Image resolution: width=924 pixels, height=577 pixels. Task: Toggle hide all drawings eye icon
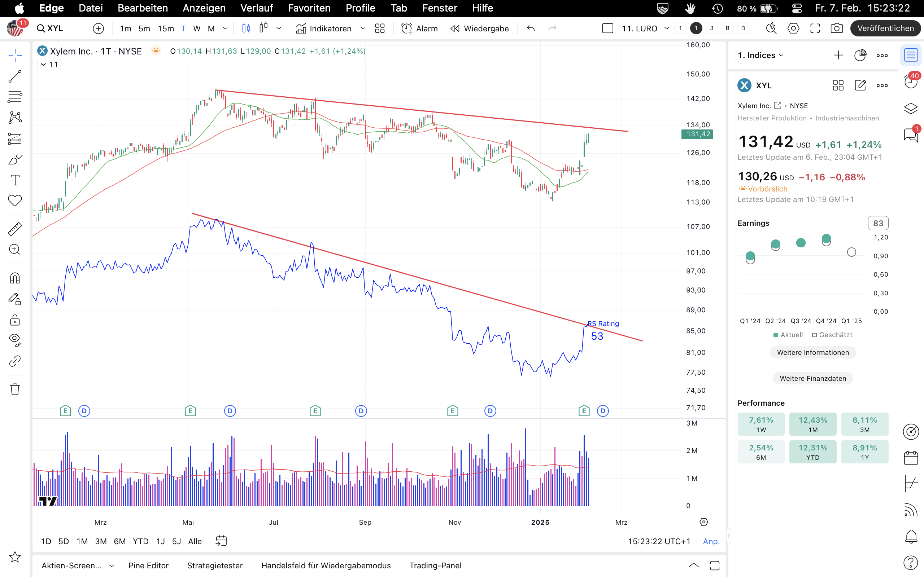[15, 340]
